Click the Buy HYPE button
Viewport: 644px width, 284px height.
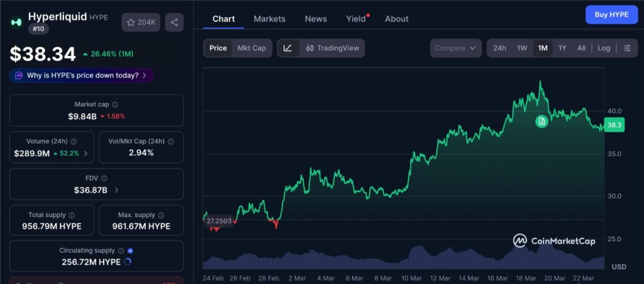coord(611,14)
